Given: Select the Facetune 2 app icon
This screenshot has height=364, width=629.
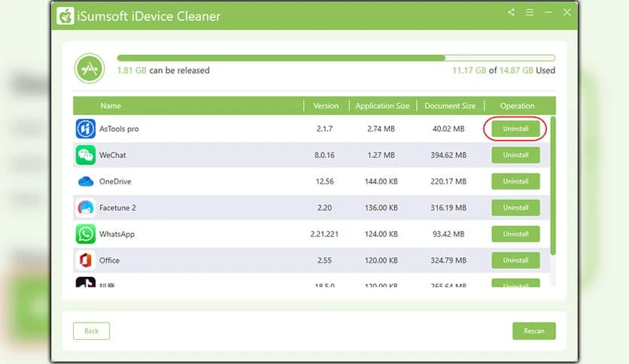Looking at the screenshot, I should pyautogui.click(x=86, y=208).
